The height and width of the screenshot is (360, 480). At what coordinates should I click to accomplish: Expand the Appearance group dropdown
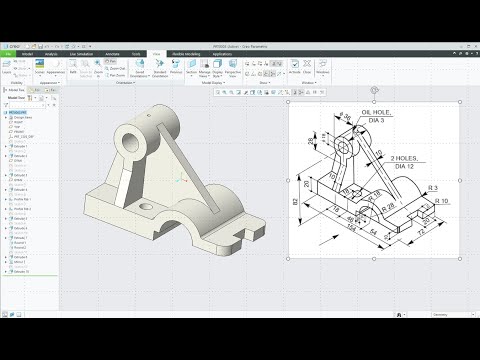coord(50,83)
